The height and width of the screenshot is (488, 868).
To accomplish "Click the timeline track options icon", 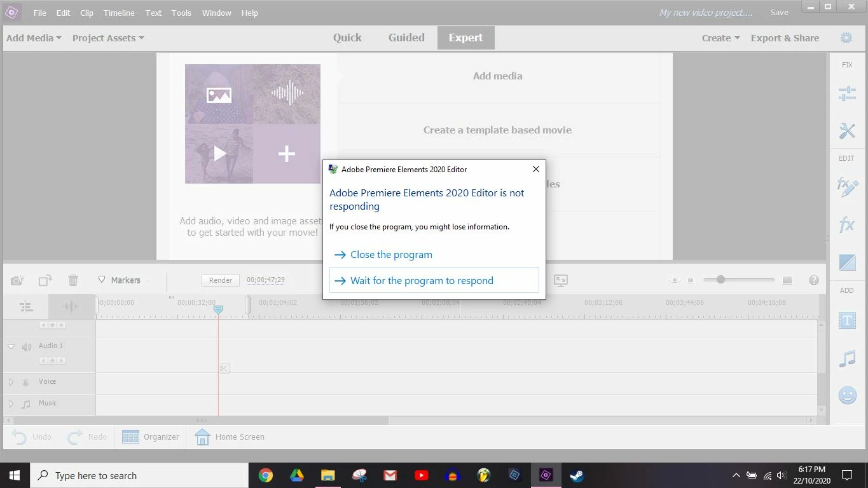I will (x=26, y=307).
